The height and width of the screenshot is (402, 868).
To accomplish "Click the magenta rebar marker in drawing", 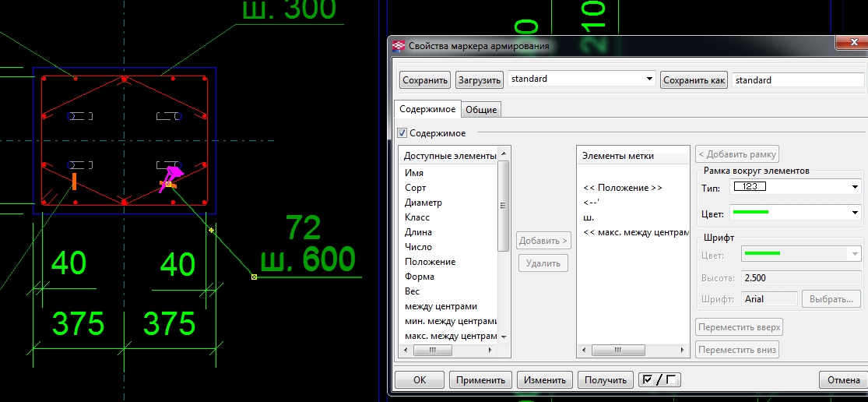I will 175,171.
